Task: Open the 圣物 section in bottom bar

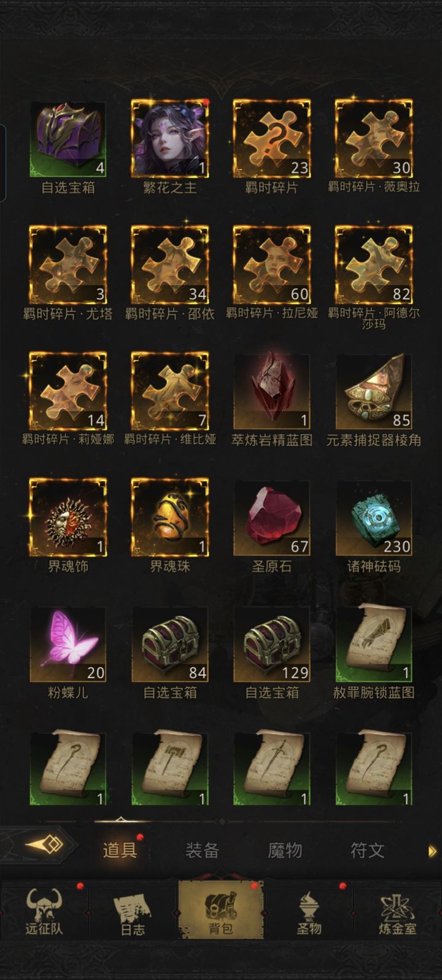Action: point(309,911)
